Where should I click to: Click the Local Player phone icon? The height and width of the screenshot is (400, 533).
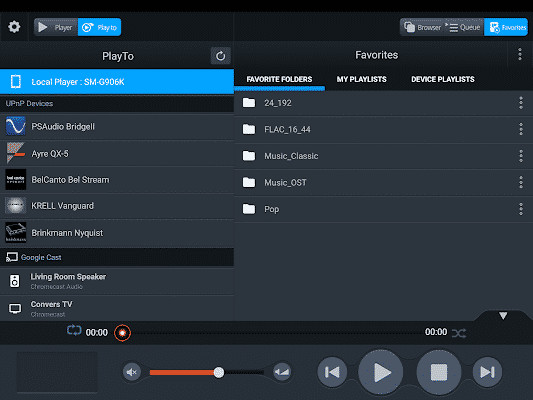click(16, 82)
